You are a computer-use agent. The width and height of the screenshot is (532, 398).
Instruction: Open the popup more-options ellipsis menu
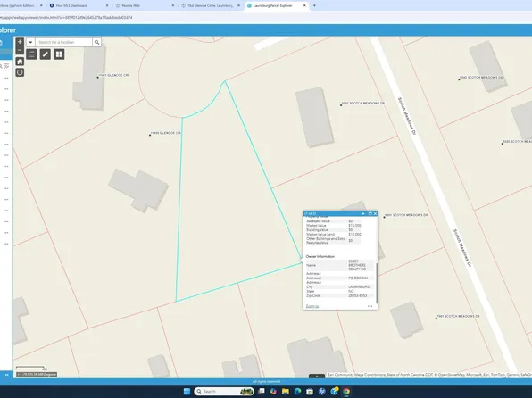pos(370,306)
